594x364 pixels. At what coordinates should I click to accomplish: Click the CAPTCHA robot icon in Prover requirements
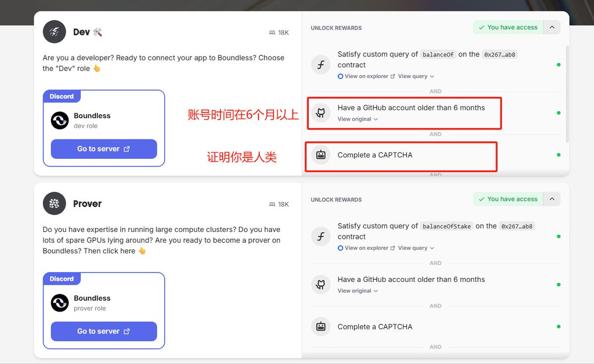pos(321,326)
